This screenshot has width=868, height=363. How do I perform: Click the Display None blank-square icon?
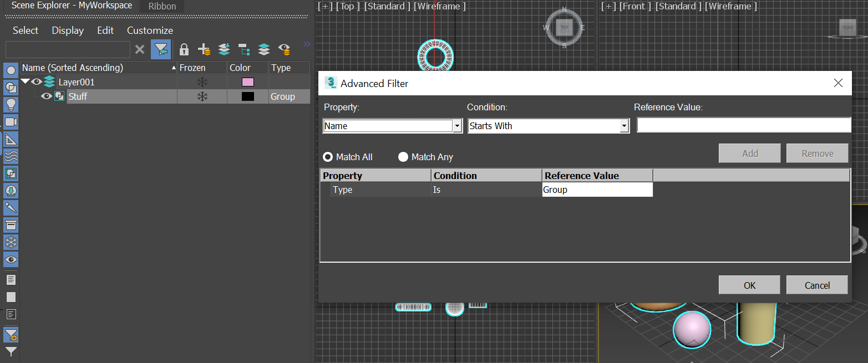11,297
